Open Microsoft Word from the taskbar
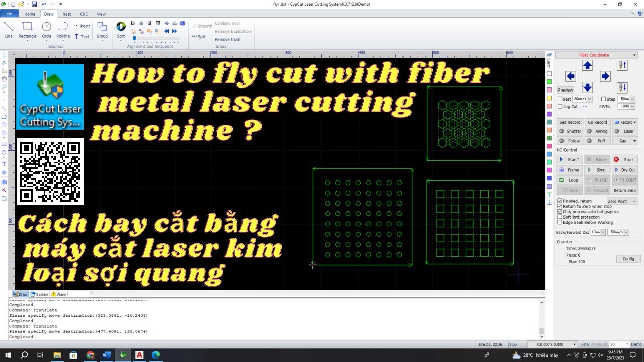This screenshot has width=644, height=362. [106, 355]
